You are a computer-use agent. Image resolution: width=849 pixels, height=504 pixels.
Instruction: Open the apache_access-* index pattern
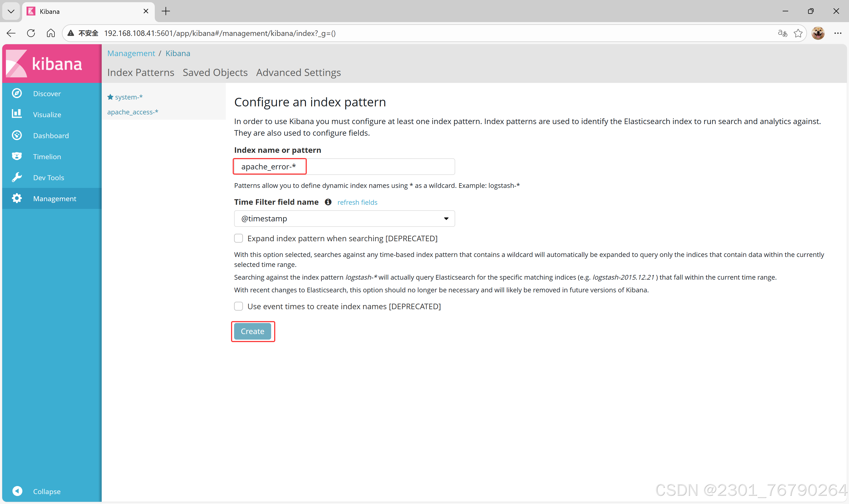(x=133, y=112)
